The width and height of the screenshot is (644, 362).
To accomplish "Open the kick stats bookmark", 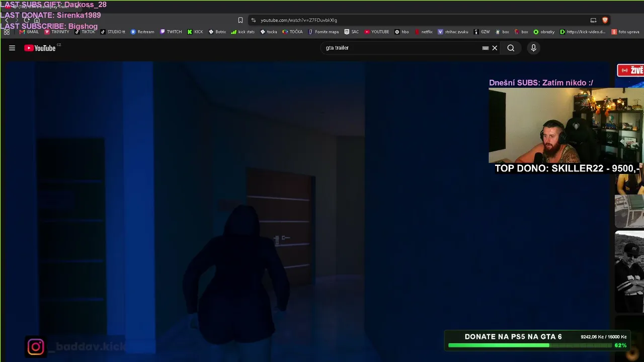I will tap(243, 32).
